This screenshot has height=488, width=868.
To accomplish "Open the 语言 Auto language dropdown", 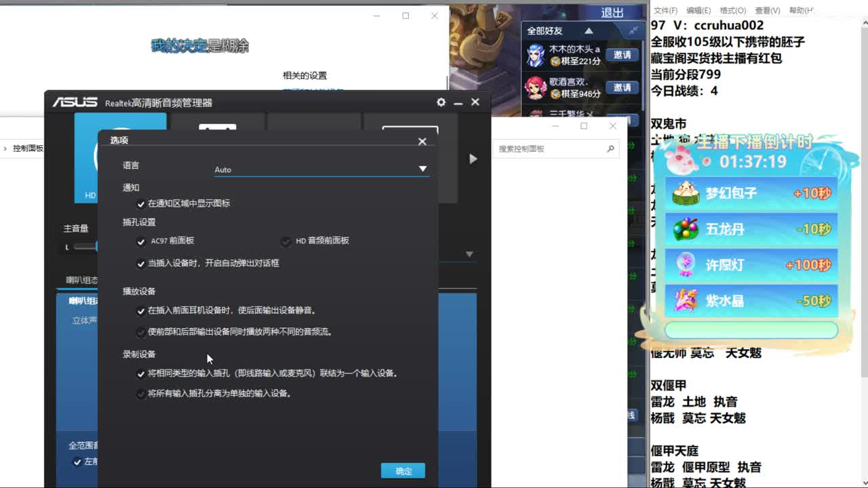I will point(422,169).
